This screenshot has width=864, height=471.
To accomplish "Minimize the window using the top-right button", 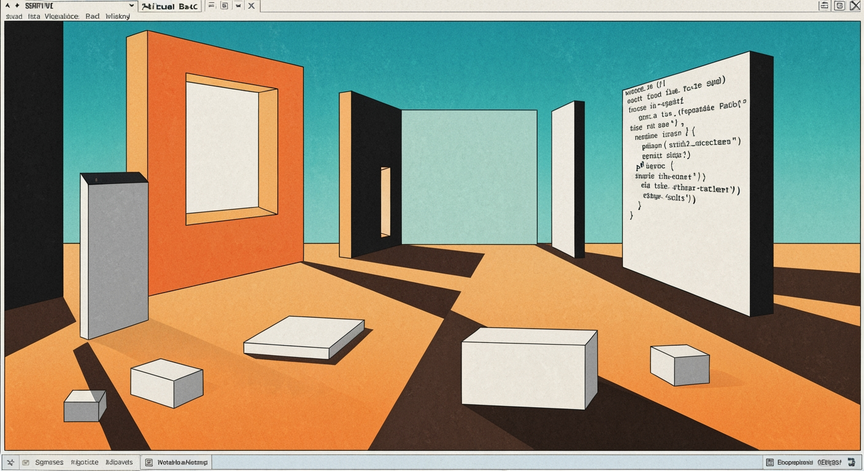I will click(x=824, y=6).
